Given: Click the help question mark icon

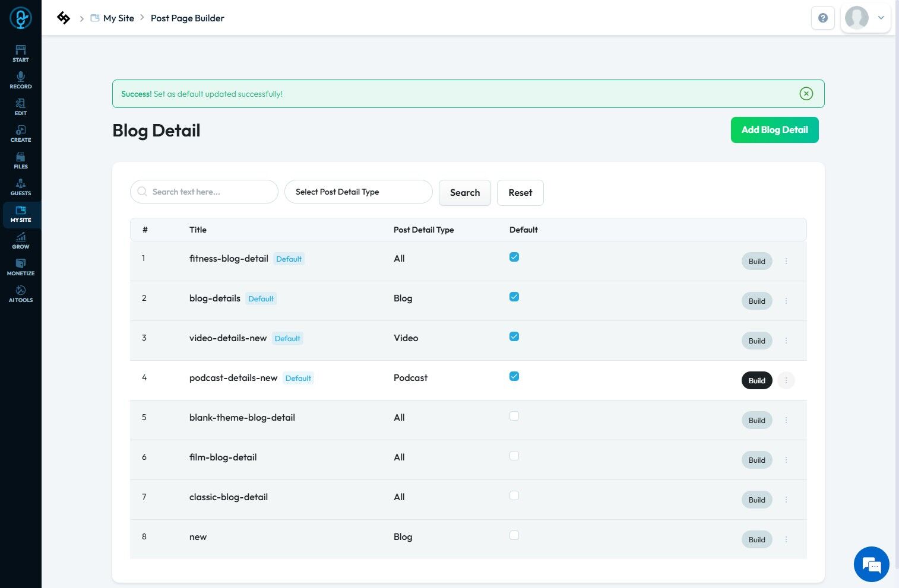Looking at the screenshot, I should pyautogui.click(x=822, y=18).
